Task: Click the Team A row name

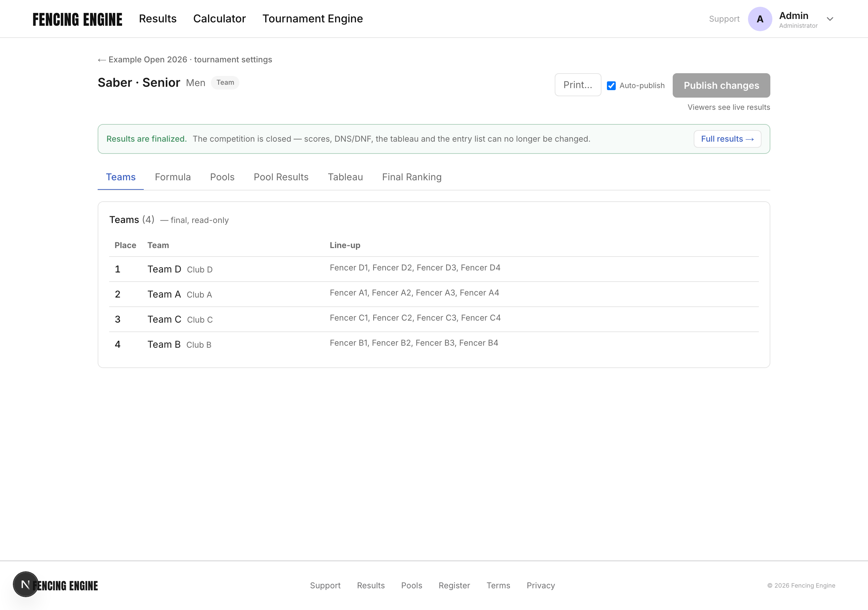Action: [x=164, y=294]
